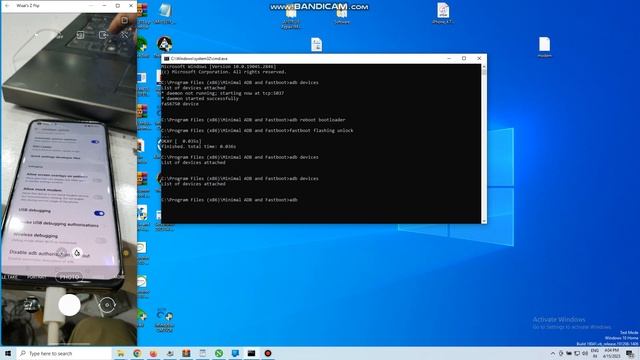Click the red Bandicam record taskbar icon
The height and width of the screenshot is (360, 640).
[268, 353]
